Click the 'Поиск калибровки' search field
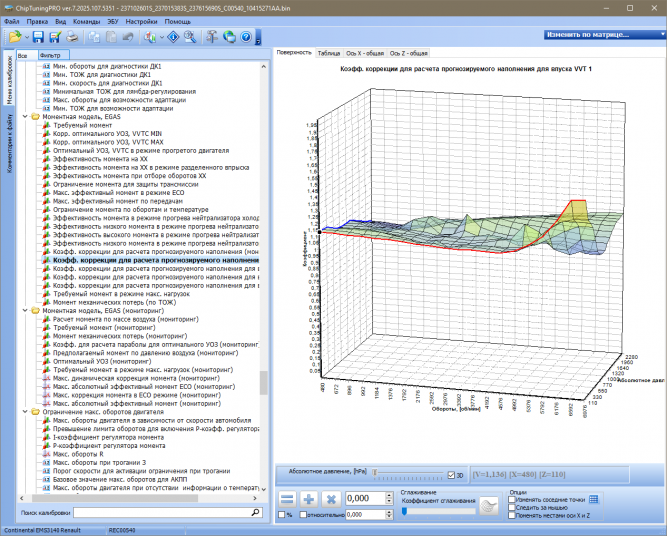Viewport: 667px width, 536px height. (x=162, y=513)
